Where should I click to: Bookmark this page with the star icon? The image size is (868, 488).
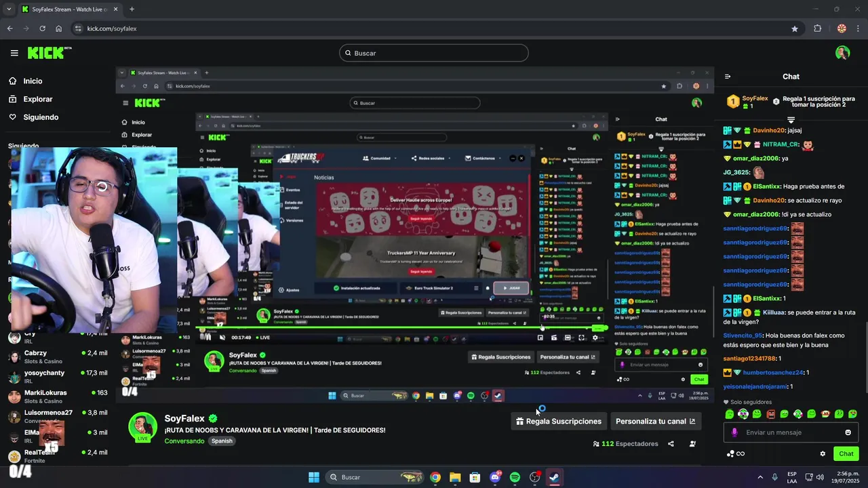[x=795, y=28]
